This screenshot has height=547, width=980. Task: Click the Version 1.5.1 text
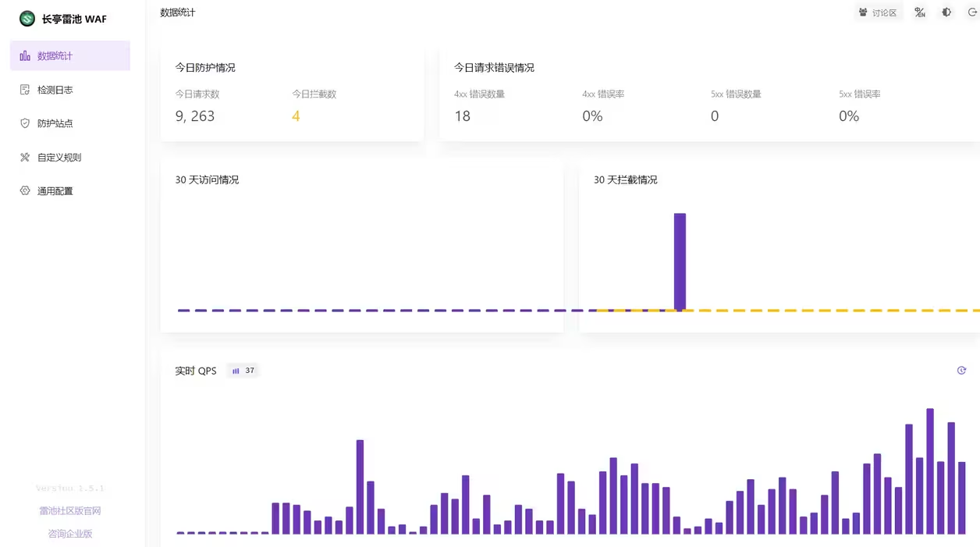(70, 488)
